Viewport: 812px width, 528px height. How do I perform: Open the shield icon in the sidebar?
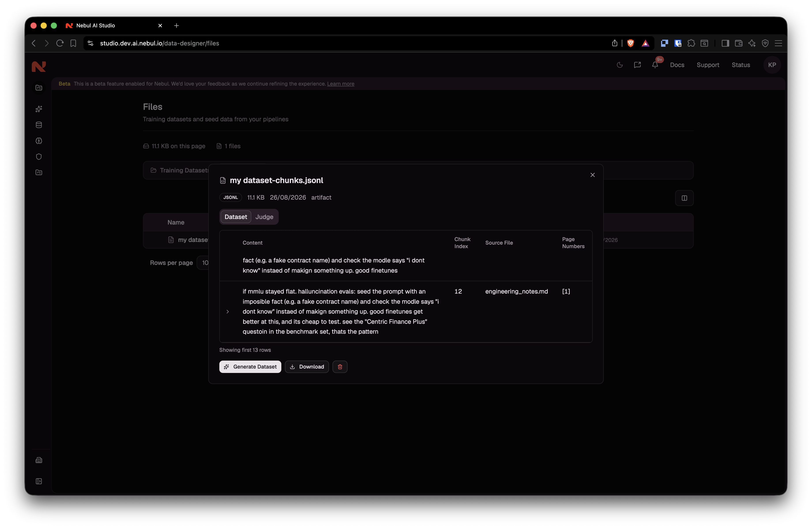[39, 157]
